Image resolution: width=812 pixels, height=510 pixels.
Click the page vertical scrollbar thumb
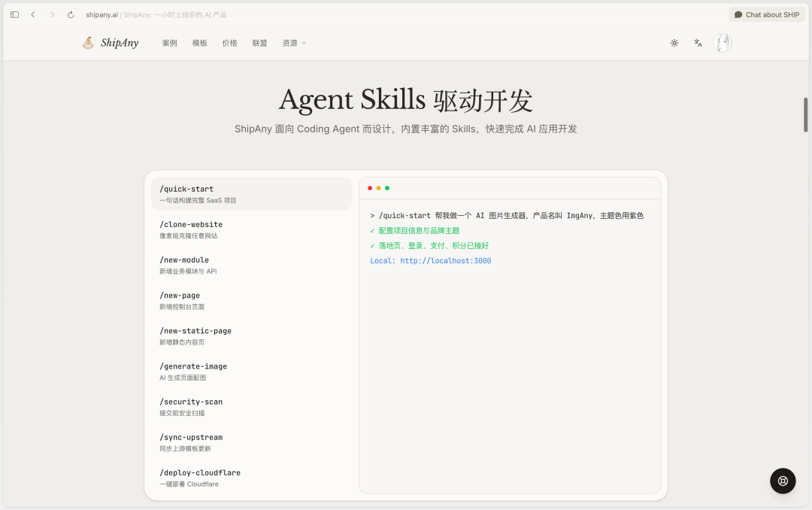[805, 114]
